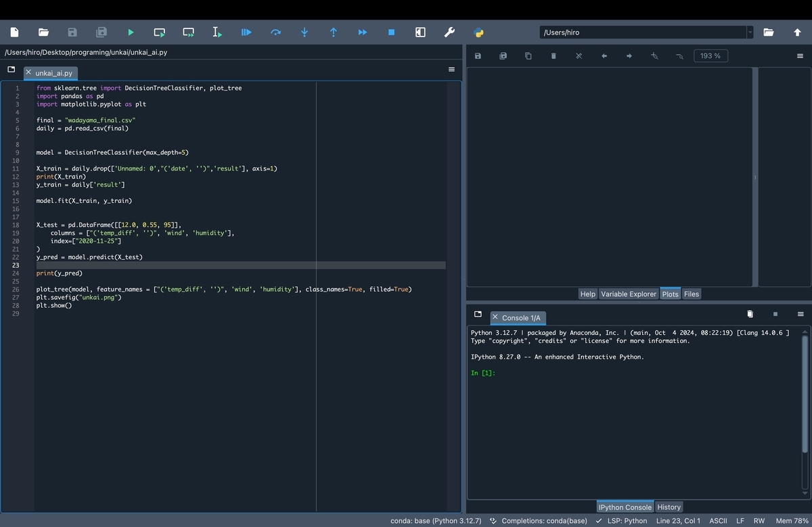
Task: Click the plt.show() line in the editor
Action: coord(54,306)
